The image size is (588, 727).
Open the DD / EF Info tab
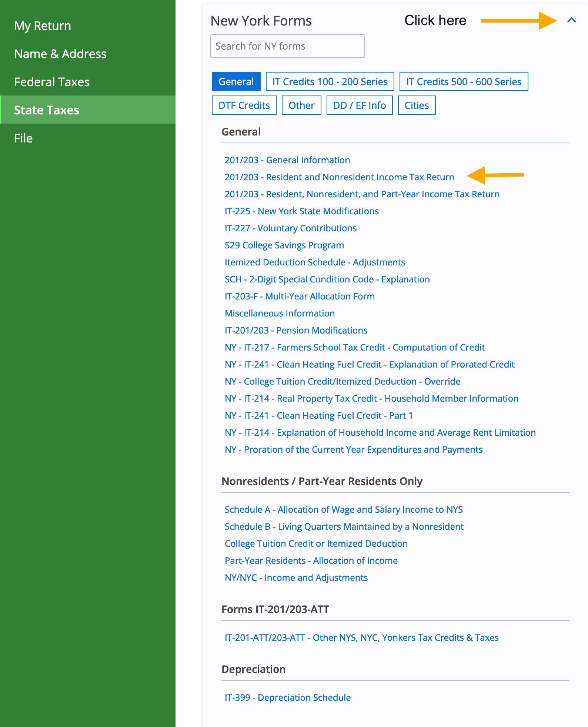click(x=359, y=105)
